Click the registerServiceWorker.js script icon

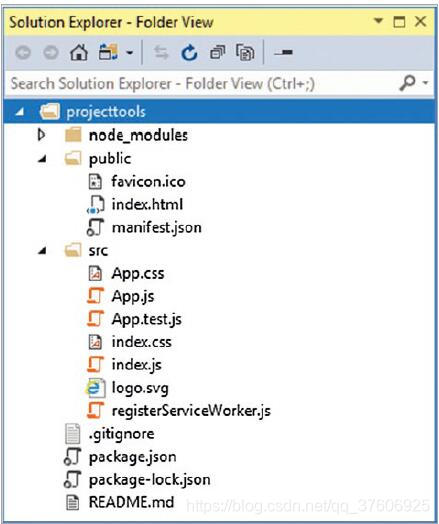[x=96, y=410]
